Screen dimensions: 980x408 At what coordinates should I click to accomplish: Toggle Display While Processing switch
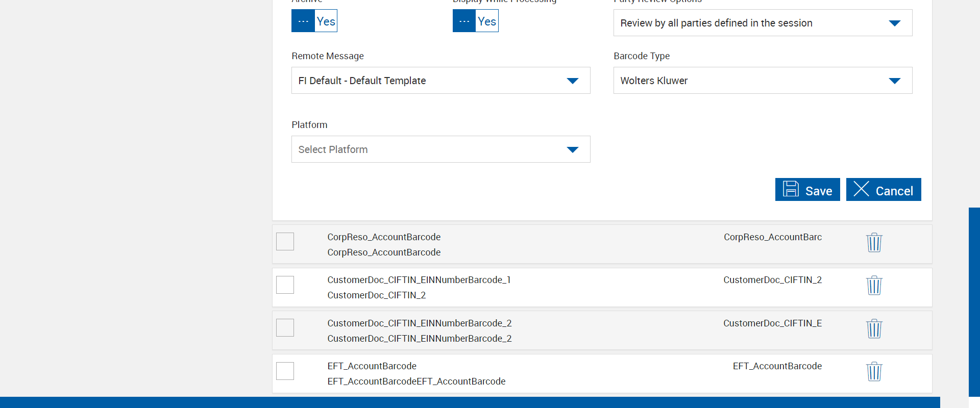coord(475,21)
